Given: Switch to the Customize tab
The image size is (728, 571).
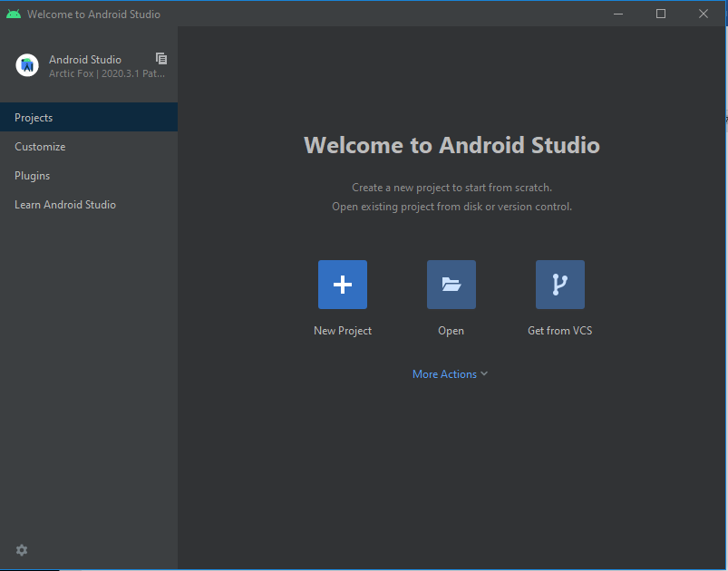Looking at the screenshot, I should [40, 147].
